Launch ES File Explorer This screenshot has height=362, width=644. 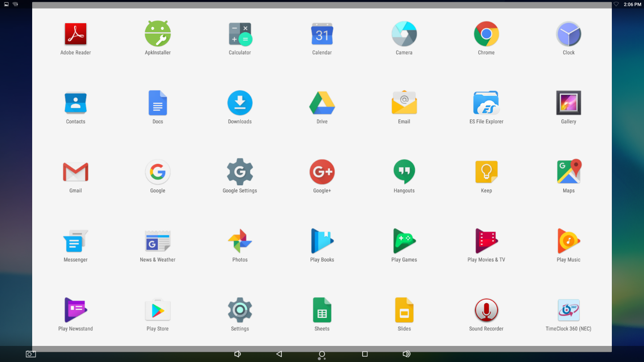[x=486, y=103]
